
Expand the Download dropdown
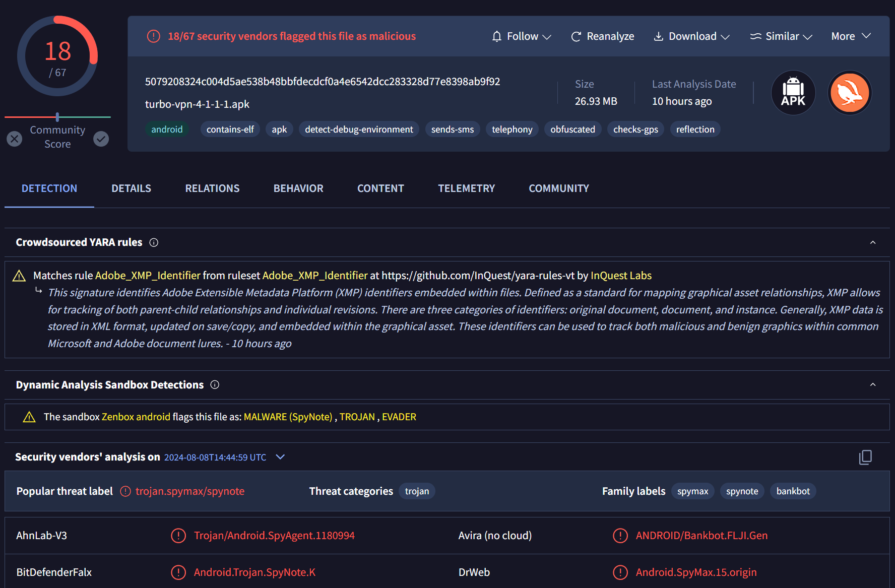(691, 36)
